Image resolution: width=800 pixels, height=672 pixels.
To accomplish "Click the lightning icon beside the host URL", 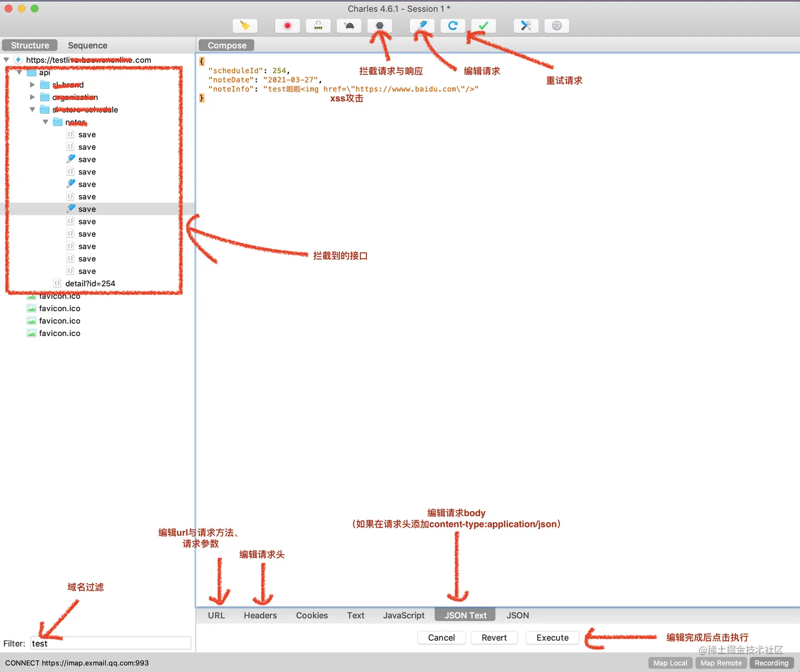I will click(19, 60).
